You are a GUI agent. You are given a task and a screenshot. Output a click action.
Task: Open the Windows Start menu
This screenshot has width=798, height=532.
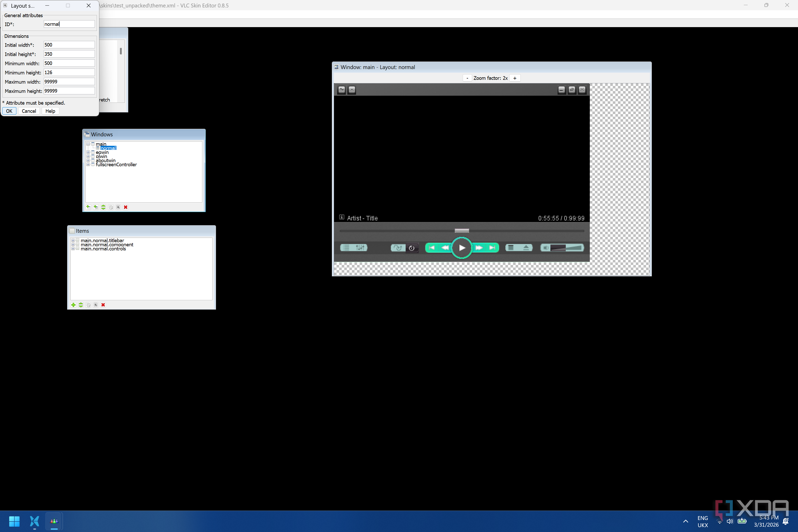pyautogui.click(x=14, y=521)
